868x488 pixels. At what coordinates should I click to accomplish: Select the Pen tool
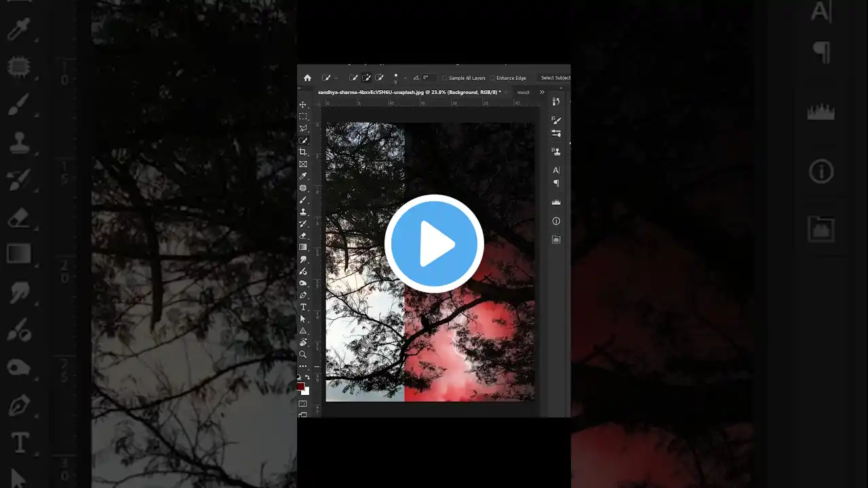tap(303, 295)
